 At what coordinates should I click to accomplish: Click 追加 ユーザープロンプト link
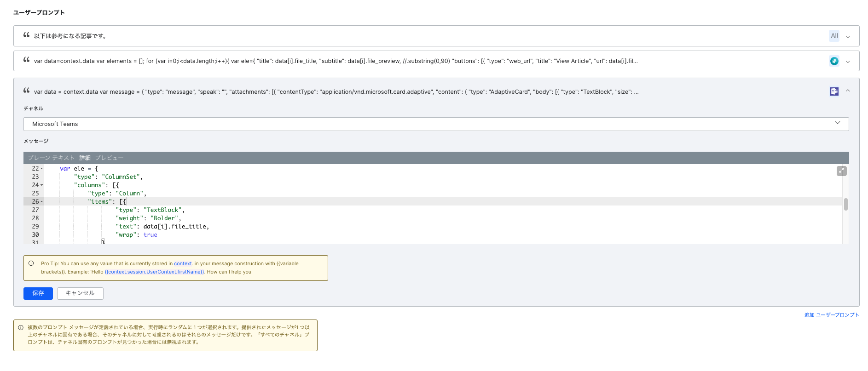[x=832, y=315]
